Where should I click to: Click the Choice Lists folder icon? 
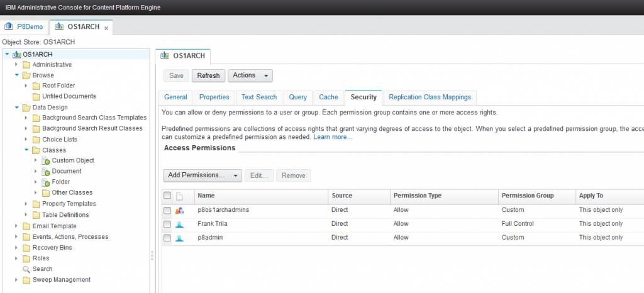(36, 140)
